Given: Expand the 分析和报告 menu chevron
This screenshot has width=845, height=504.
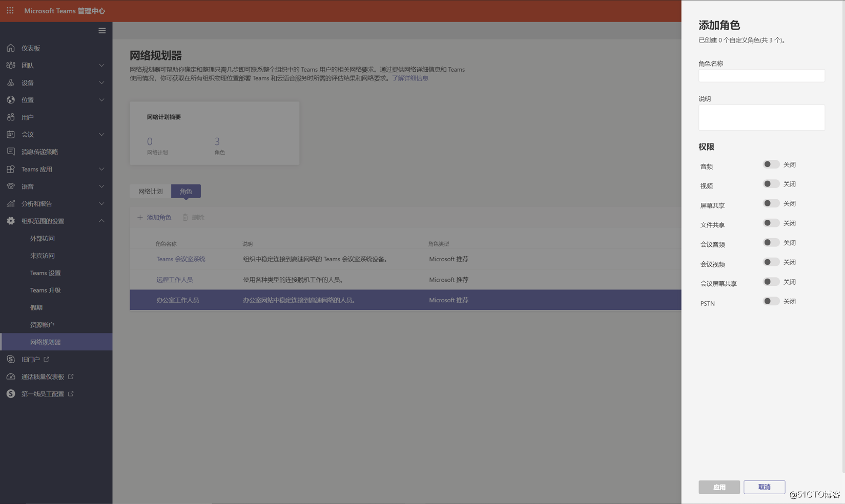Looking at the screenshot, I should click(x=101, y=204).
